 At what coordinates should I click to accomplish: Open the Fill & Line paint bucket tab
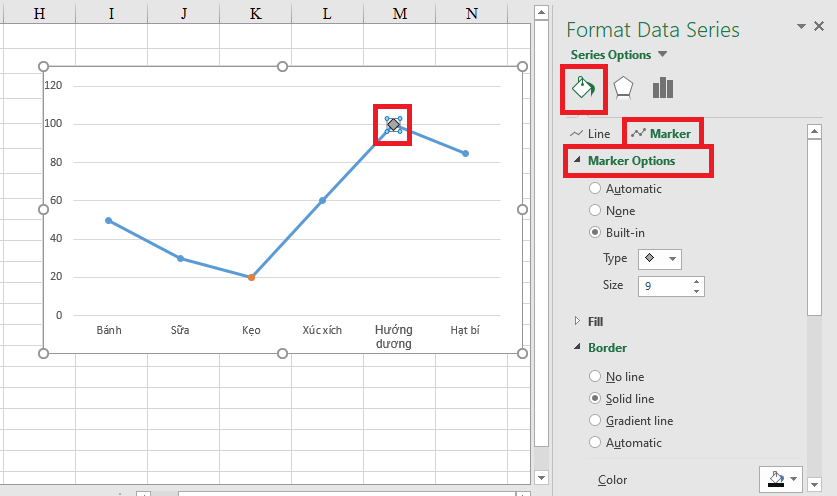tap(582, 88)
